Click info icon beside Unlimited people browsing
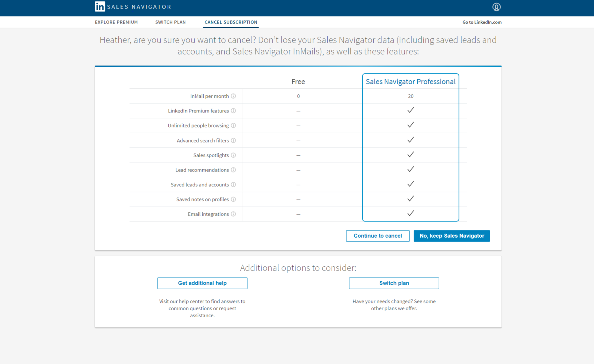This screenshot has height=364, width=594. click(x=233, y=125)
